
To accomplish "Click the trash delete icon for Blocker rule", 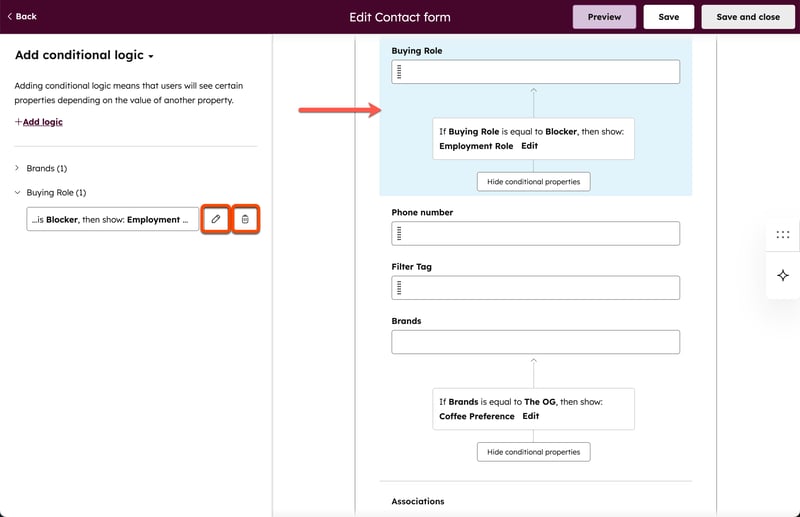I will [246, 219].
